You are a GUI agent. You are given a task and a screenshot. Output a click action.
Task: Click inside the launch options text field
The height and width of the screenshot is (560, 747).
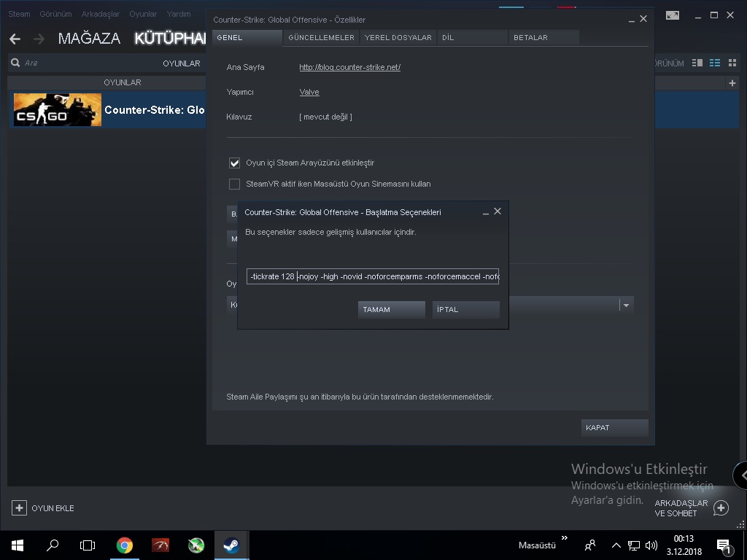tap(373, 276)
